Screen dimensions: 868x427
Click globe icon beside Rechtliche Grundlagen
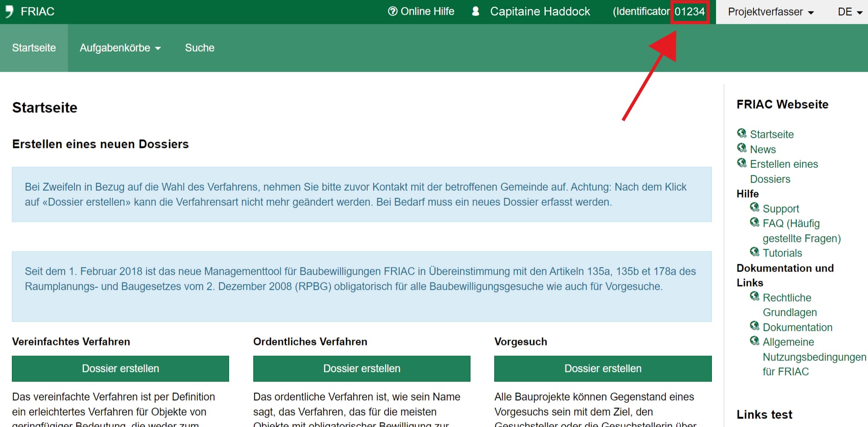[754, 297]
